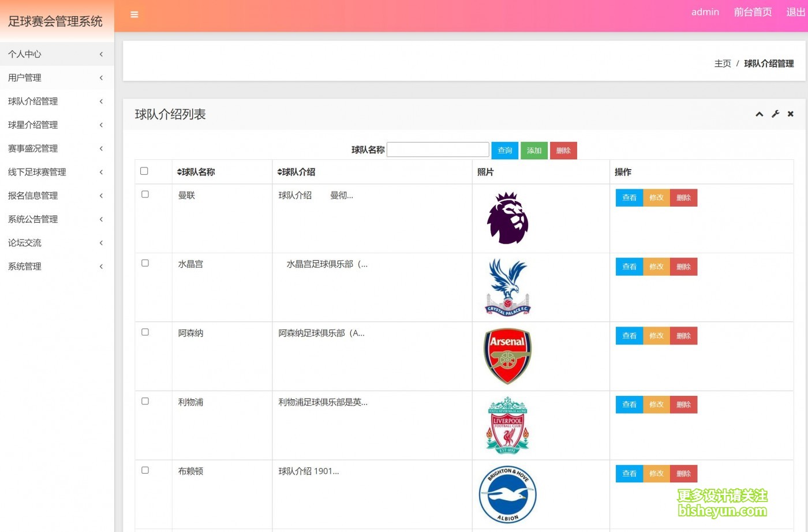Edit the 曼联 row with 修改
Image resolution: width=808 pixels, height=532 pixels.
click(656, 197)
